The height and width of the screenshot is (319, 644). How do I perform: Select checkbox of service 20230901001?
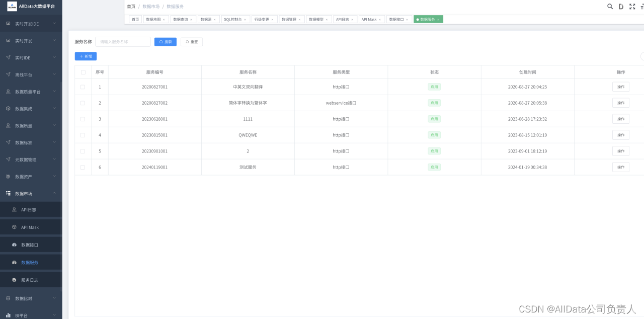(x=83, y=151)
